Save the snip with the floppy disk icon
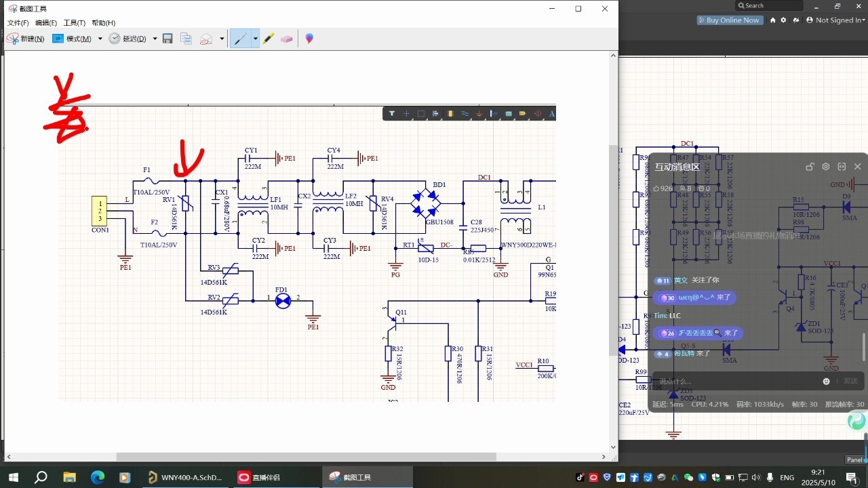 click(167, 39)
